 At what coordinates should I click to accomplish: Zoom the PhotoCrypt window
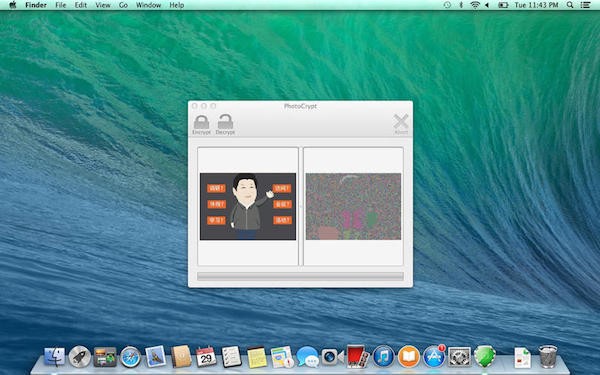213,106
